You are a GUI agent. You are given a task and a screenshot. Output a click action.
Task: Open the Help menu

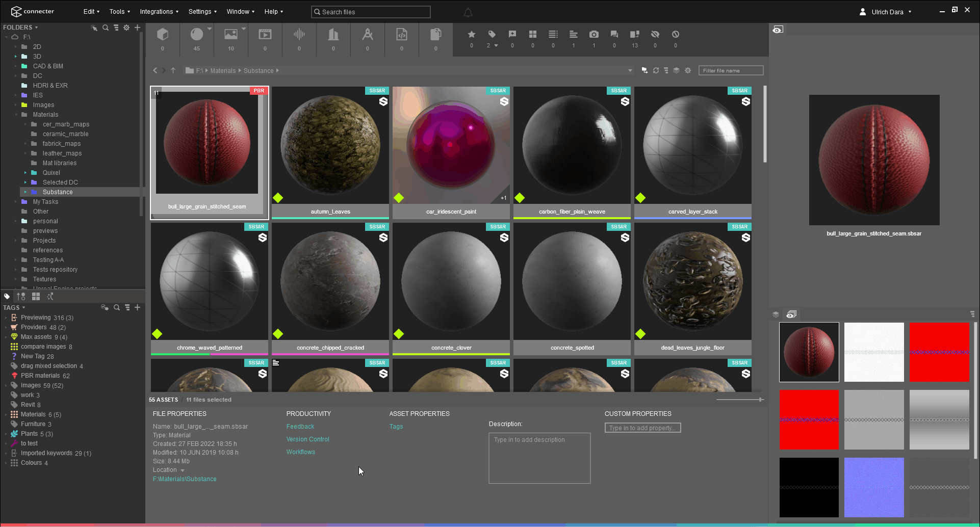coord(274,12)
